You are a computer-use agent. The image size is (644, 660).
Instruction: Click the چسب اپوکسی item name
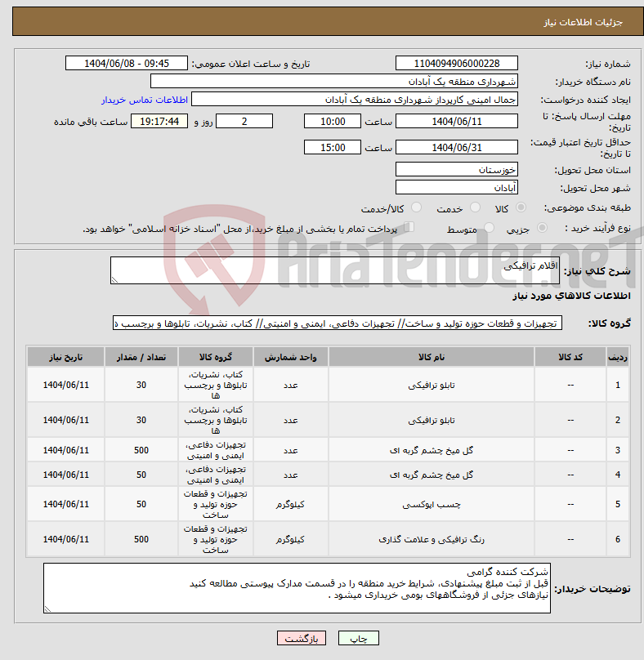[432, 504]
